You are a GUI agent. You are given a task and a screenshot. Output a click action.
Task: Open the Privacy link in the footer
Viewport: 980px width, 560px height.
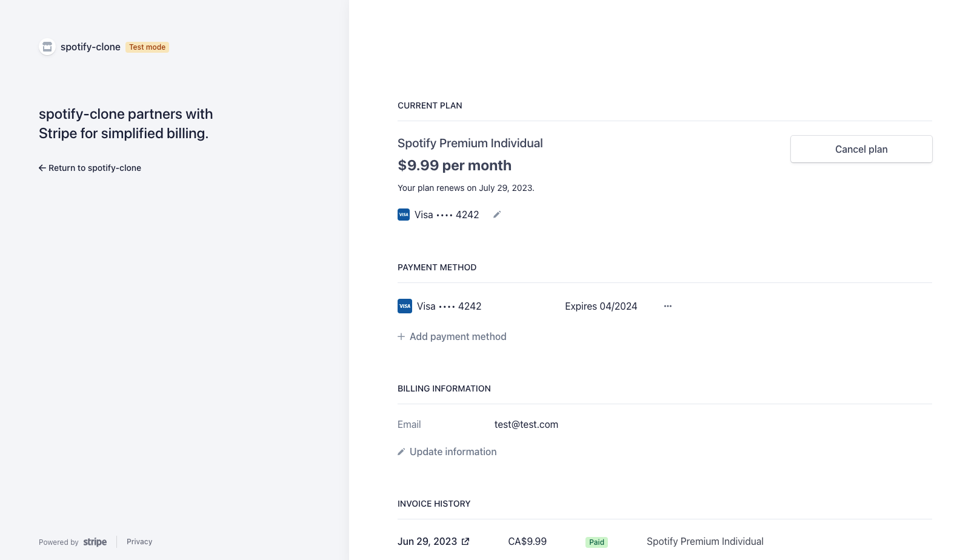click(139, 542)
